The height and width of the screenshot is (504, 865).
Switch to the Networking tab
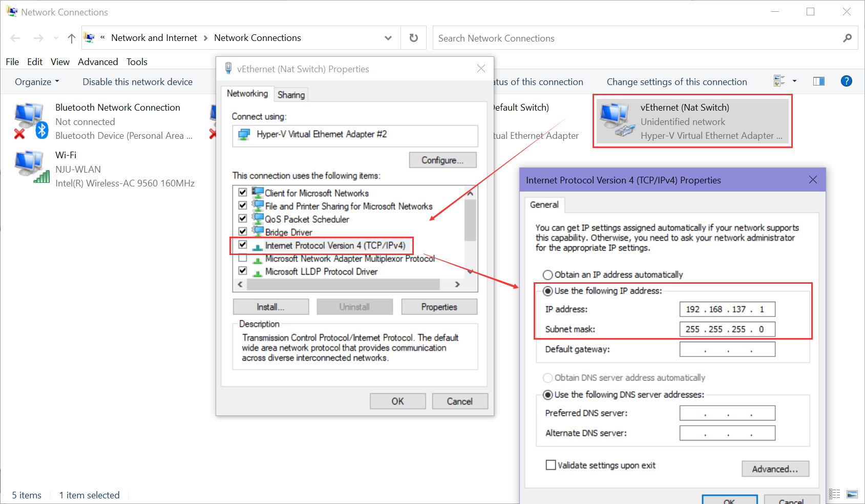(x=247, y=93)
